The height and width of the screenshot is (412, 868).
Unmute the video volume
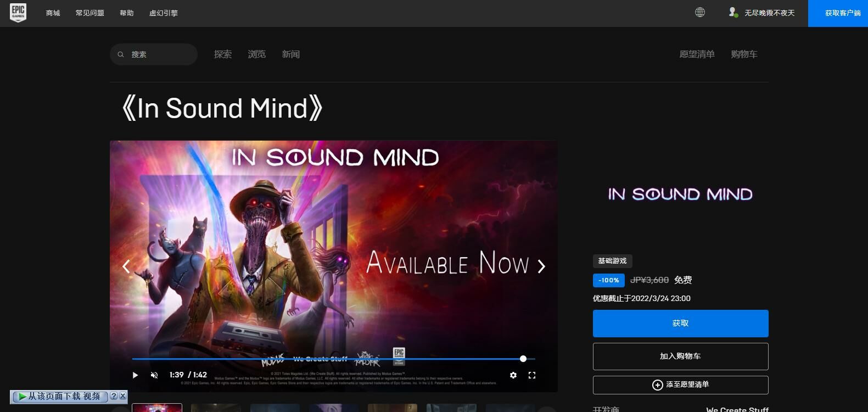tap(154, 375)
